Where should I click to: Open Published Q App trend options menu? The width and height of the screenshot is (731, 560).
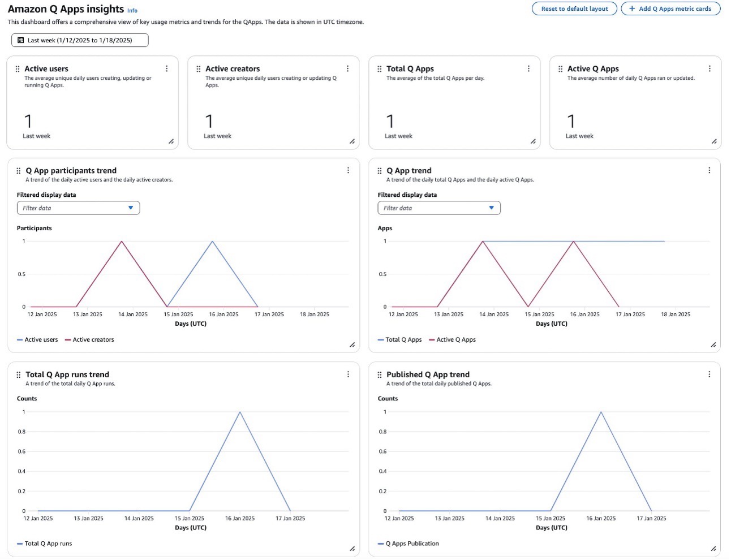pos(709,374)
